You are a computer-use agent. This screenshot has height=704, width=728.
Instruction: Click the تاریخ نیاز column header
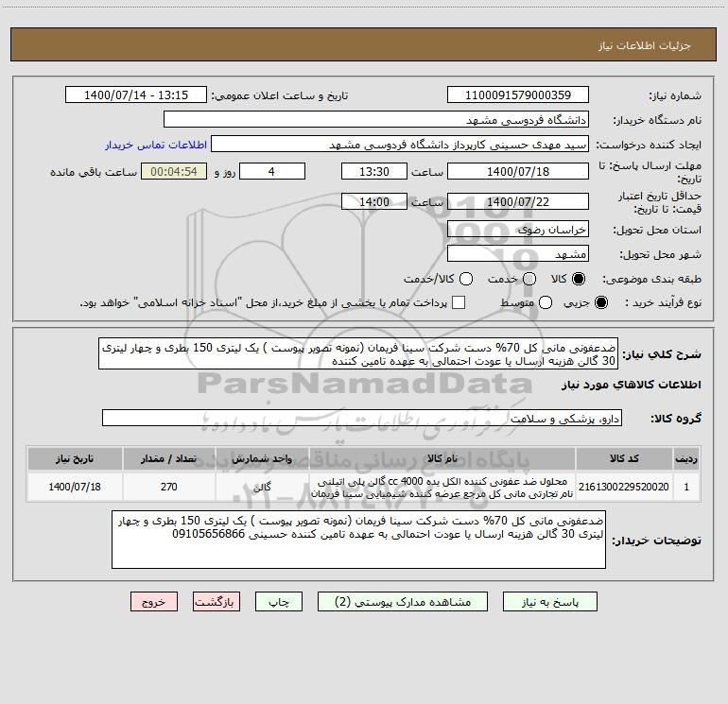[x=75, y=459]
